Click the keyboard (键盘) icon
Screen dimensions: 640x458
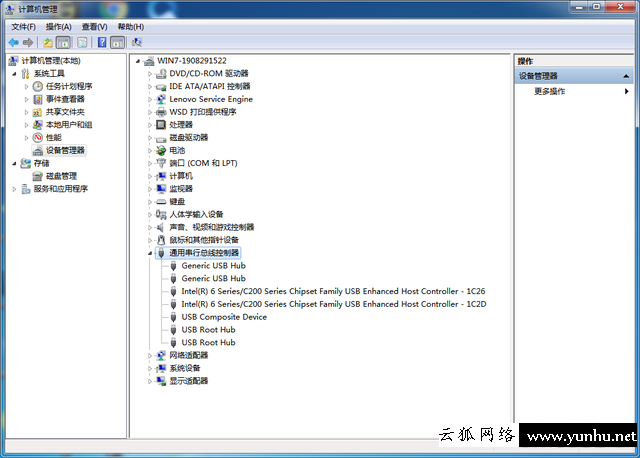(x=162, y=202)
